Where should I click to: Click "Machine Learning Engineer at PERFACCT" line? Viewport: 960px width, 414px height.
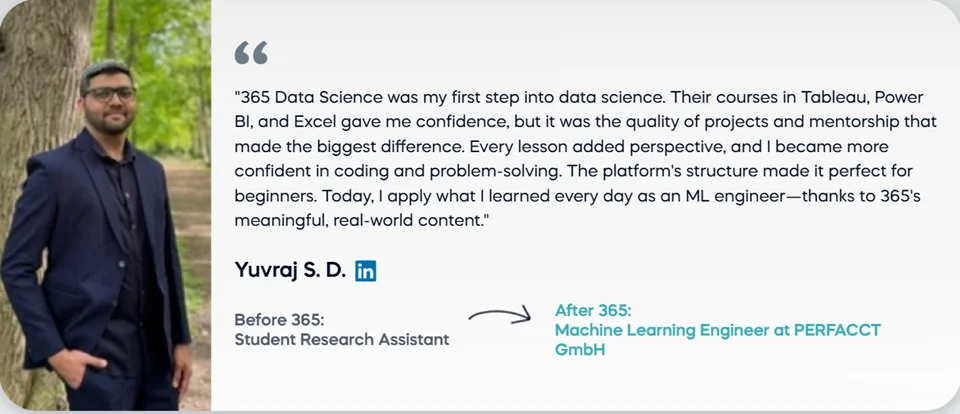[x=717, y=330]
